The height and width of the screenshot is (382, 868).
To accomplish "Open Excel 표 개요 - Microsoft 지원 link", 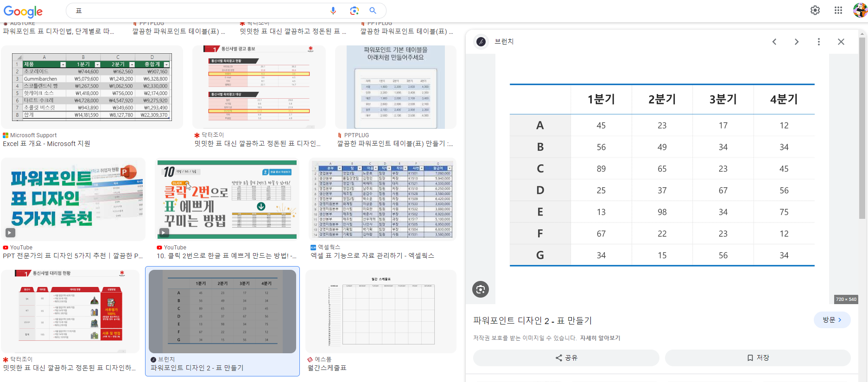I will [x=46, y=144].
